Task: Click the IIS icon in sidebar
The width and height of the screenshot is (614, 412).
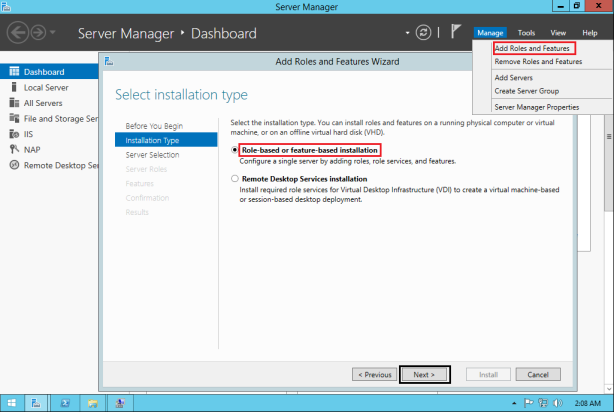Action: coord(14,134)
